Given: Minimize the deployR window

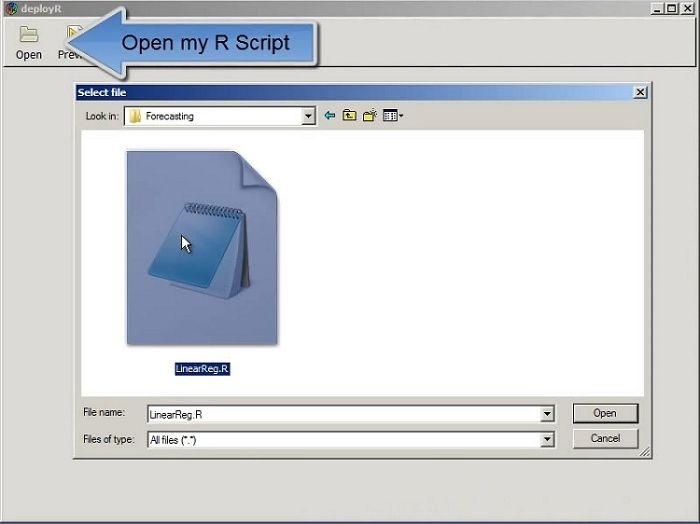Looking at the screenshot, I should [657, 9].
